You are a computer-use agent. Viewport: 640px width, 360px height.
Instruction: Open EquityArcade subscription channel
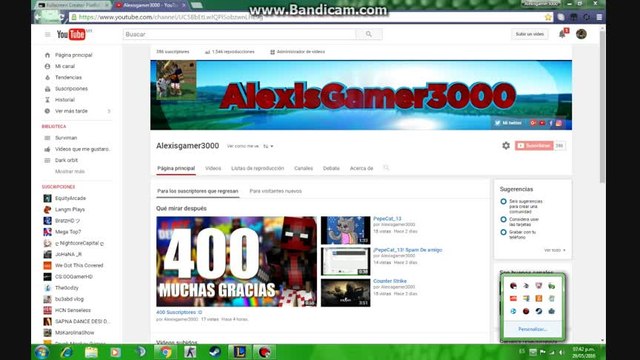tap(70, 198)
